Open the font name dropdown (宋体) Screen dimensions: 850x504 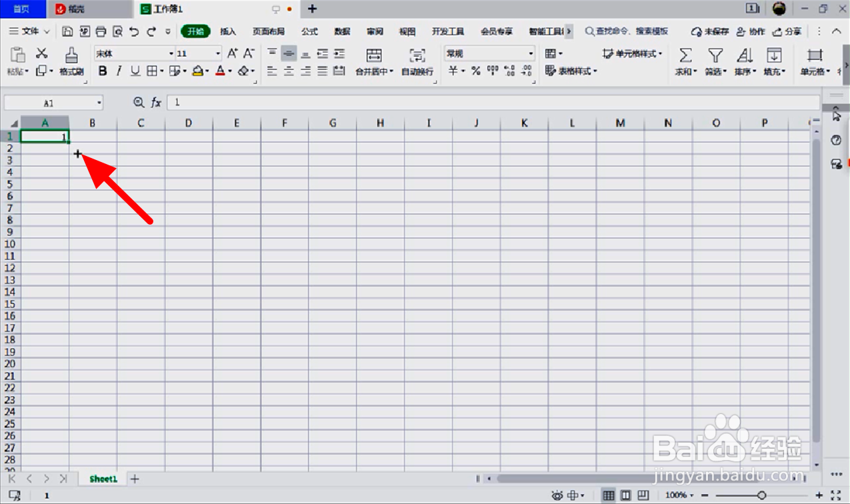click(x=171, y=53)
